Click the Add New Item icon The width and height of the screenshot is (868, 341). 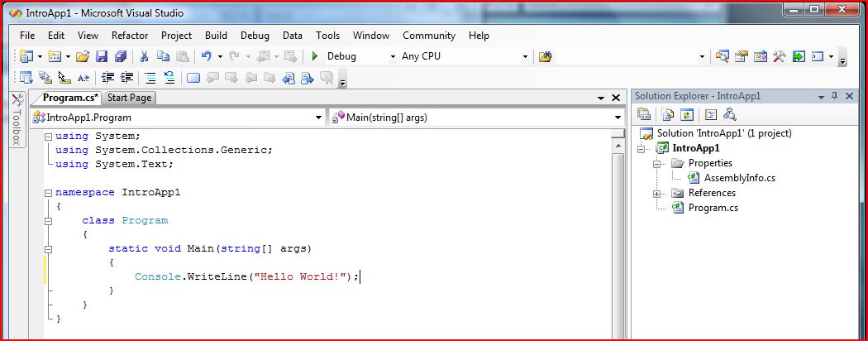coord(55,56)
